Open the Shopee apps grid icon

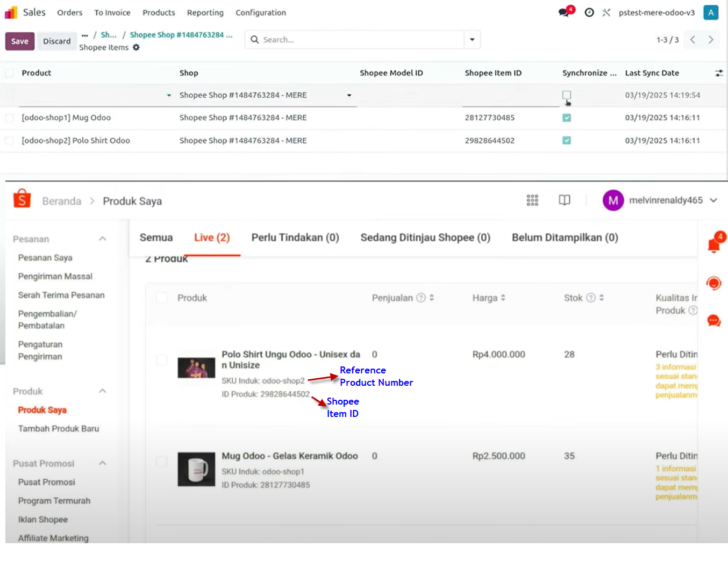[x=532, y=200]
